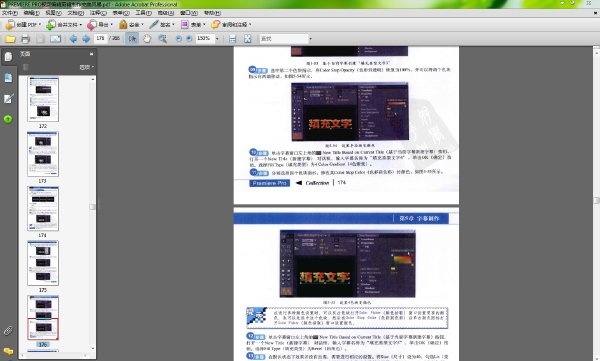Click the Find (查找) search box
The width and height of the screenshot is (600, 361).
point(283,39)
